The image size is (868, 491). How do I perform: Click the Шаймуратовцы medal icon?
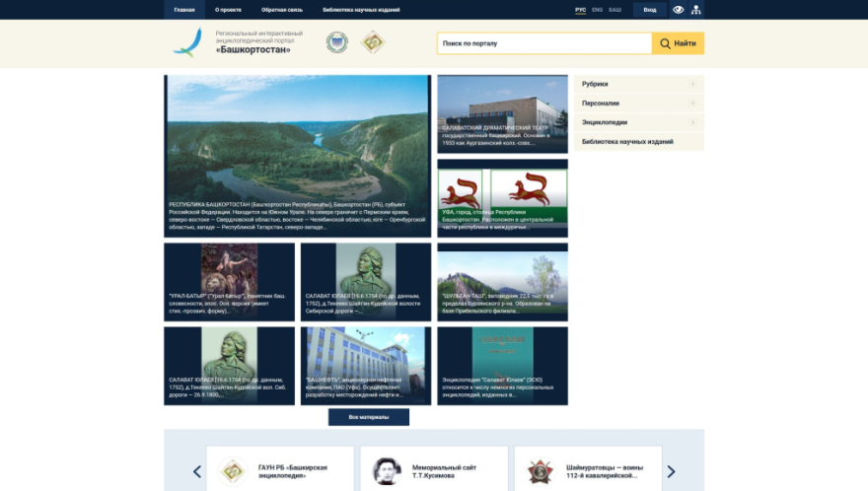click(x=540, y=471)
